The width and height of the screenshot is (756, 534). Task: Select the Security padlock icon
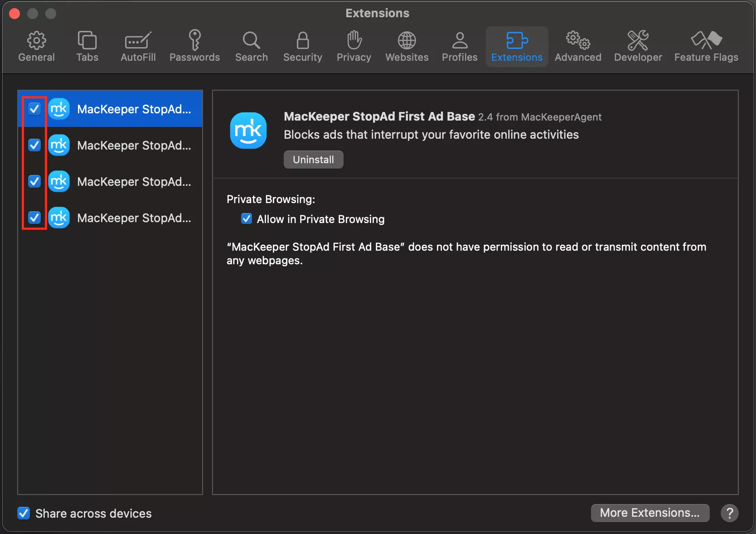click(302, 46)
